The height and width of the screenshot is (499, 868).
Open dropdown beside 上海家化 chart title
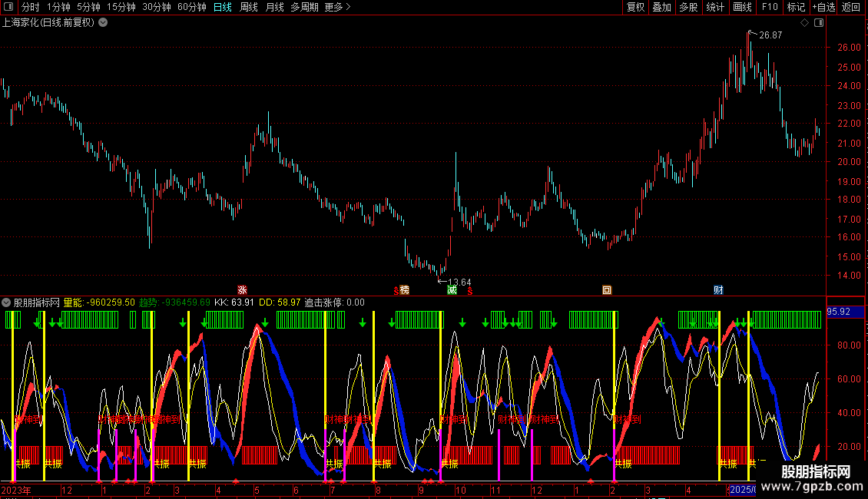click(x=104, y=23)
